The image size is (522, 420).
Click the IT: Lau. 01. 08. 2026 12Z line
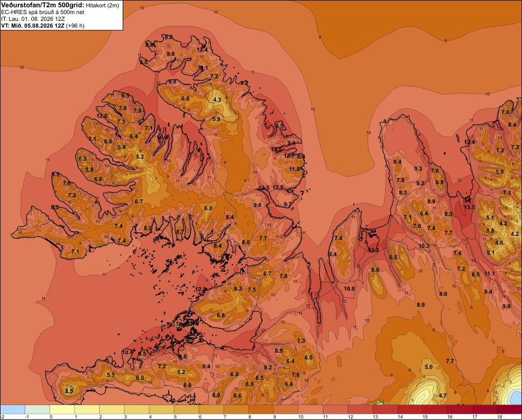(33, 19)
